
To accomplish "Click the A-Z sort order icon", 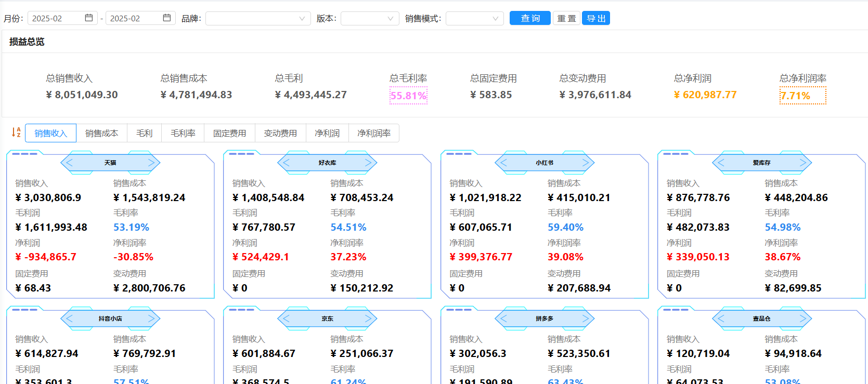I will click(x=16, y=133).
